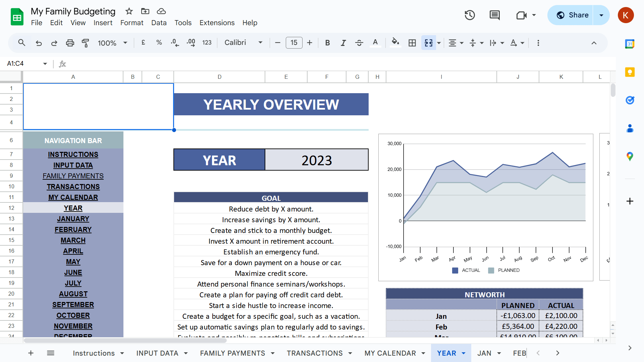This screenshot has width=644, height=362.
Task: Open text wrapping dropdown
Action: tap(497, 43)
